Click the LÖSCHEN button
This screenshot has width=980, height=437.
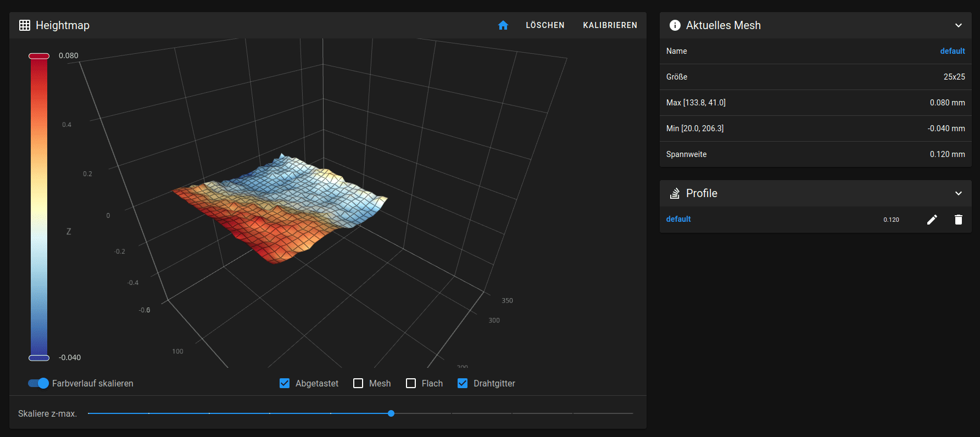coord(545,25)
